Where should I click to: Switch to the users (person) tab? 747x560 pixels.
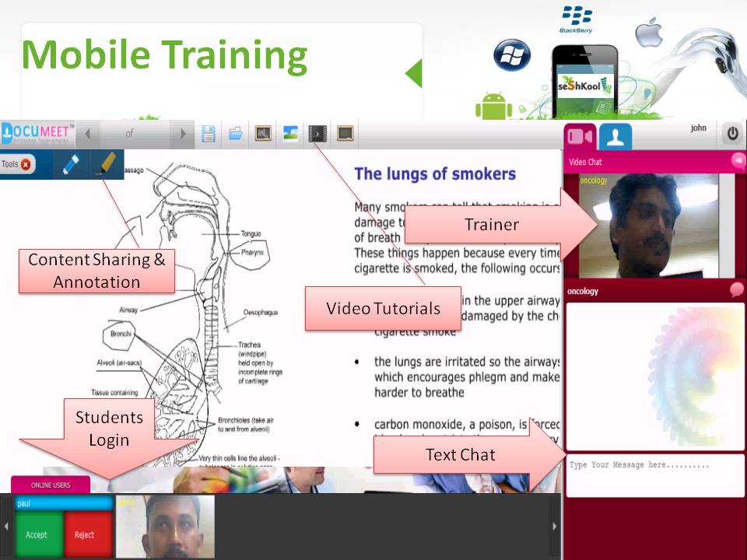(615, 137)
